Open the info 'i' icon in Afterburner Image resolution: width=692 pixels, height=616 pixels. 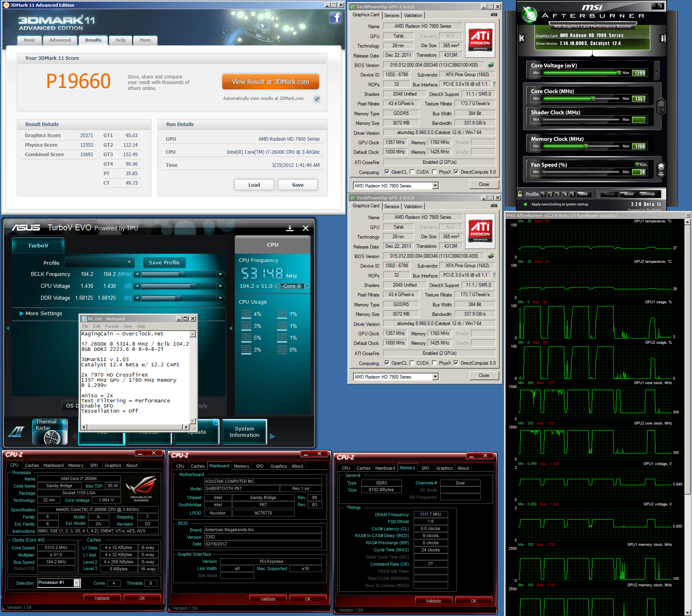pos(663,38)
